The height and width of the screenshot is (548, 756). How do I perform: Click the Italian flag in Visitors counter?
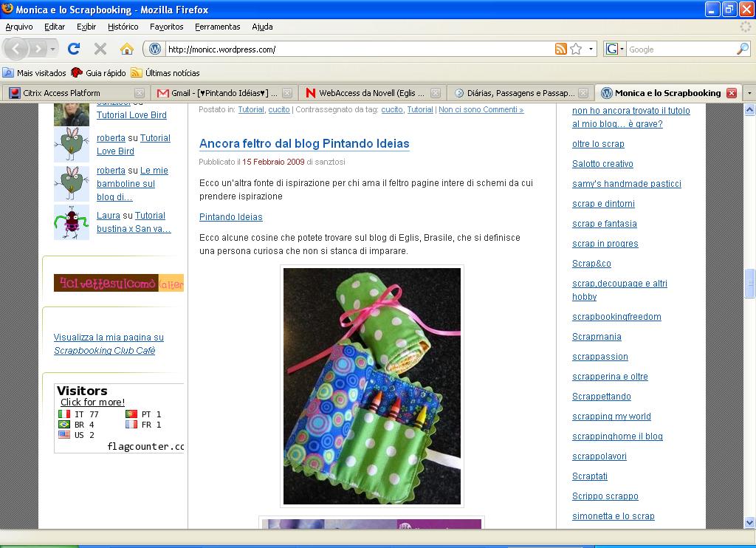tap(64, 414)
